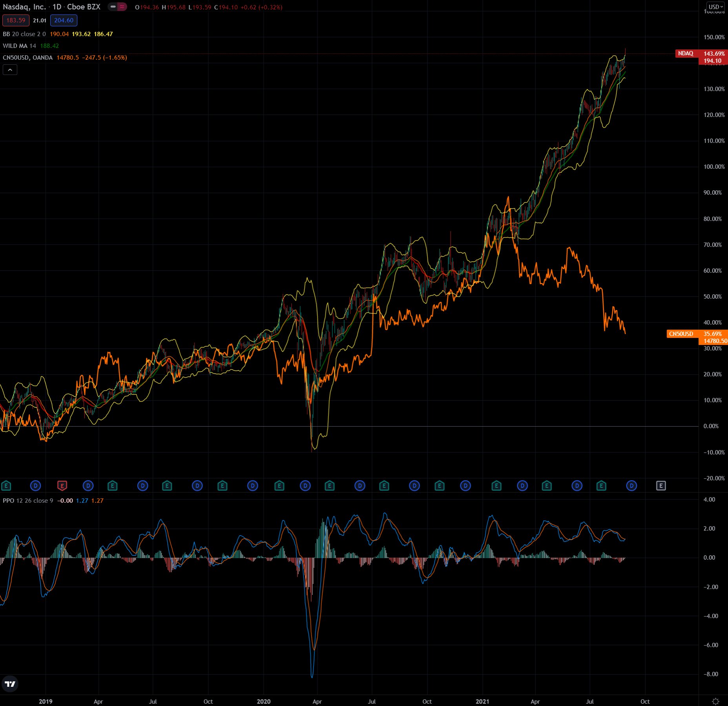Click the earnings marker just after Apr 2021
728x706 pixels.
coord(547,486)
